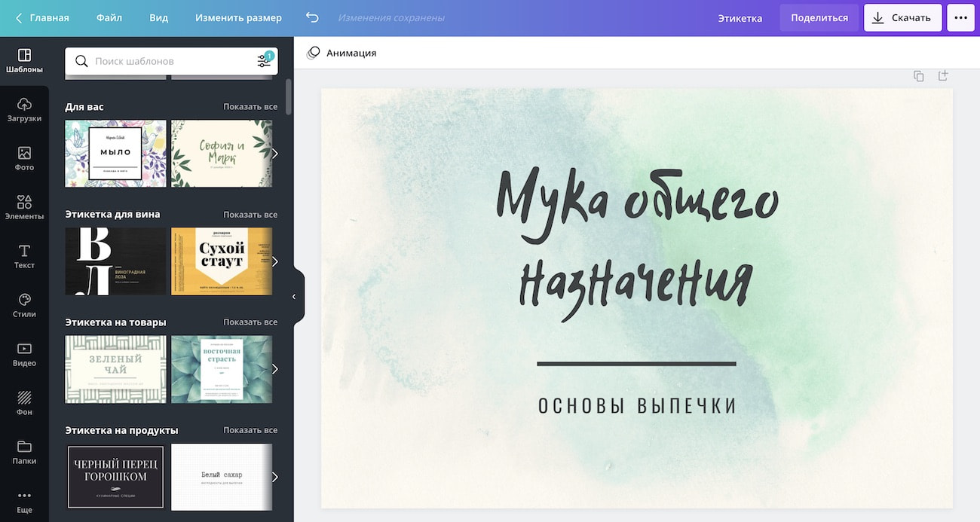Click the Этикетка на товары section heading
This screenshot has width=980, height=522.
(x=115, y=322)
